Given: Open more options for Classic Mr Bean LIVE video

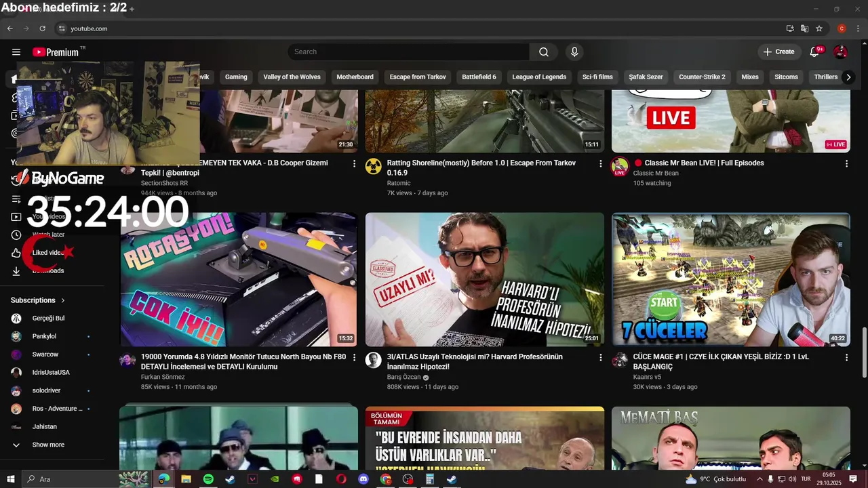Looking at the screenshot, I should coord(846,163).
